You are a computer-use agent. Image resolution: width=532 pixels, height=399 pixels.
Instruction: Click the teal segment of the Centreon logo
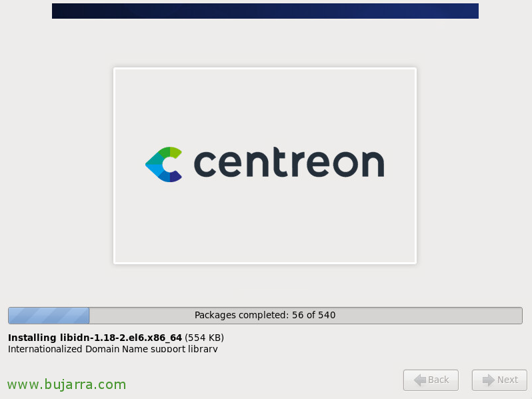(155, 159)
